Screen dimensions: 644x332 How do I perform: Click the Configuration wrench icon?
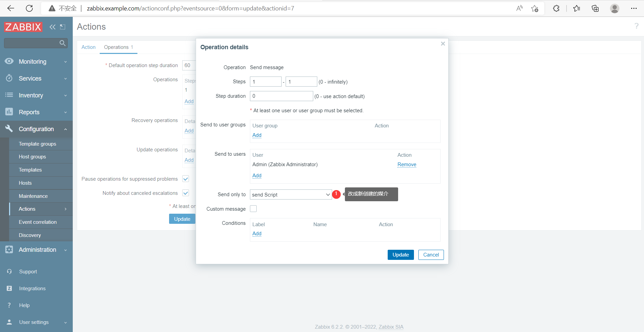point(9,129)
